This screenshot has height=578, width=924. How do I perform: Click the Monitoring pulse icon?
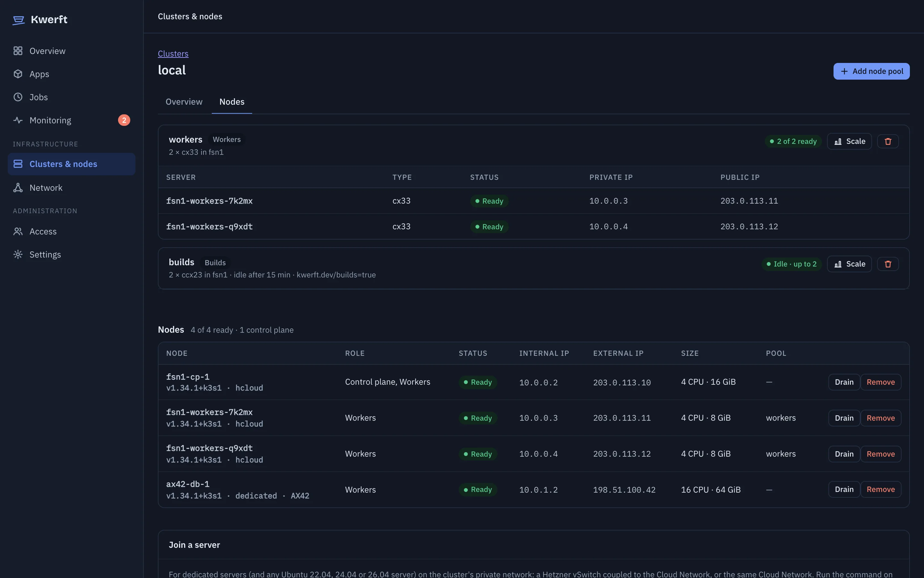click(18, 120)
